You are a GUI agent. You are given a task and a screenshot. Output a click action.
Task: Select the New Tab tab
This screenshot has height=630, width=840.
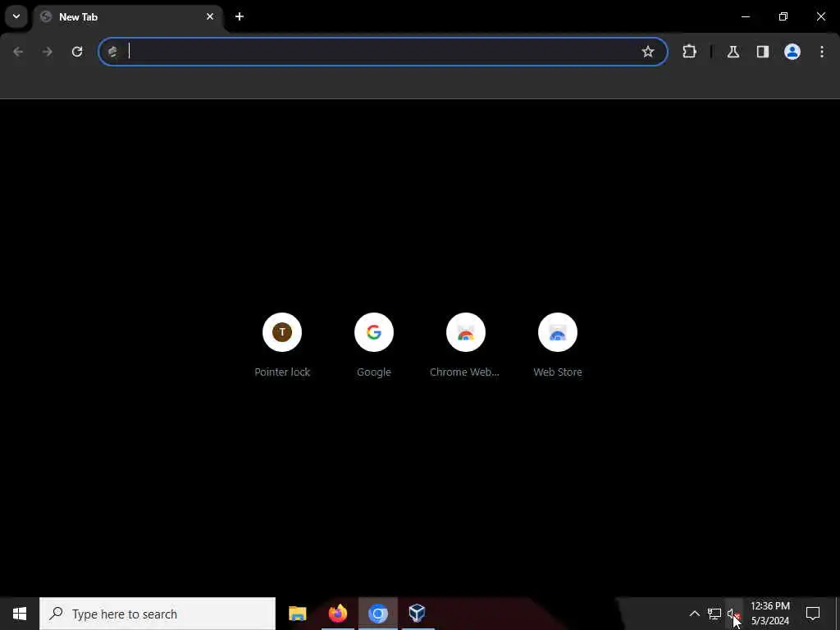point(129,17)
